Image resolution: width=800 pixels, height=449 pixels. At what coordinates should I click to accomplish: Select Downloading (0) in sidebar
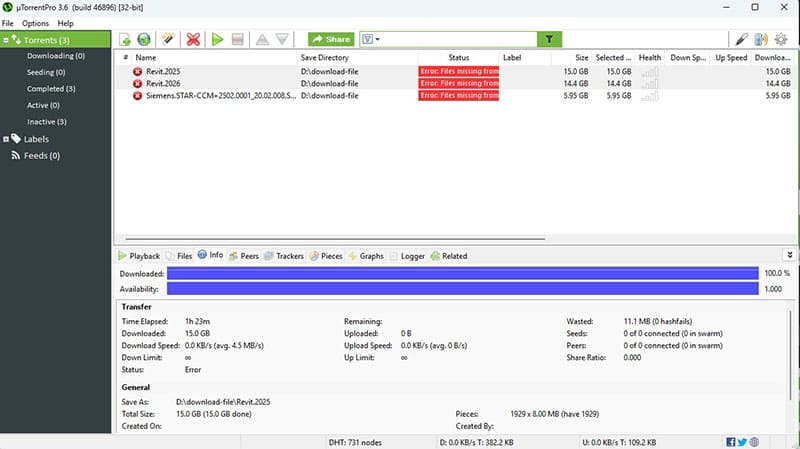click(x=56, y=56)
